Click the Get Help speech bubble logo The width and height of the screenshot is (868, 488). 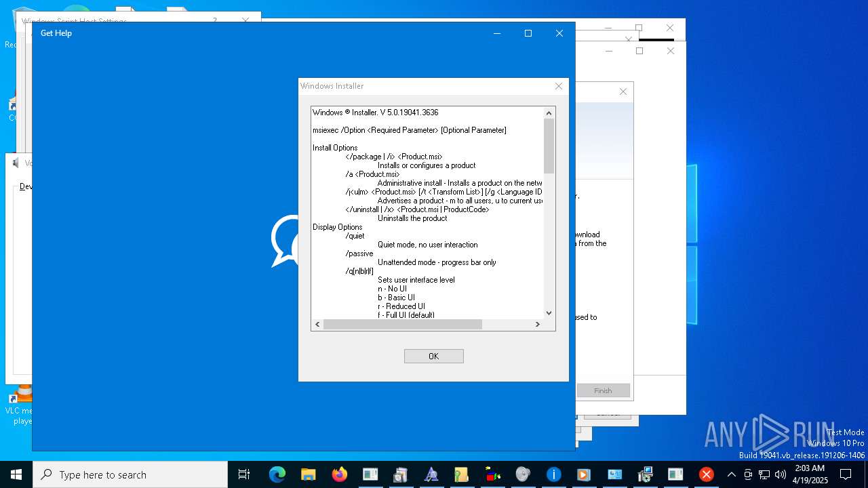coord(285,241)
